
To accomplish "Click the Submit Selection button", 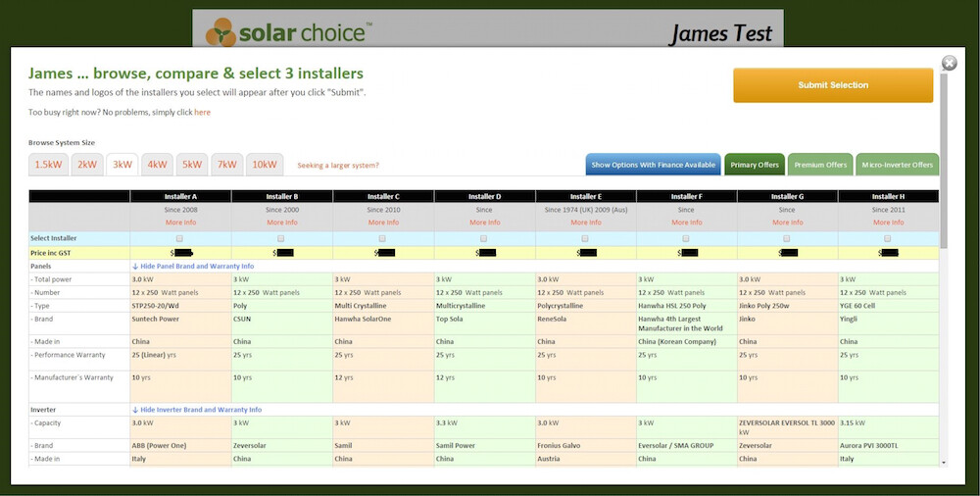I will [x=833, y=85].
